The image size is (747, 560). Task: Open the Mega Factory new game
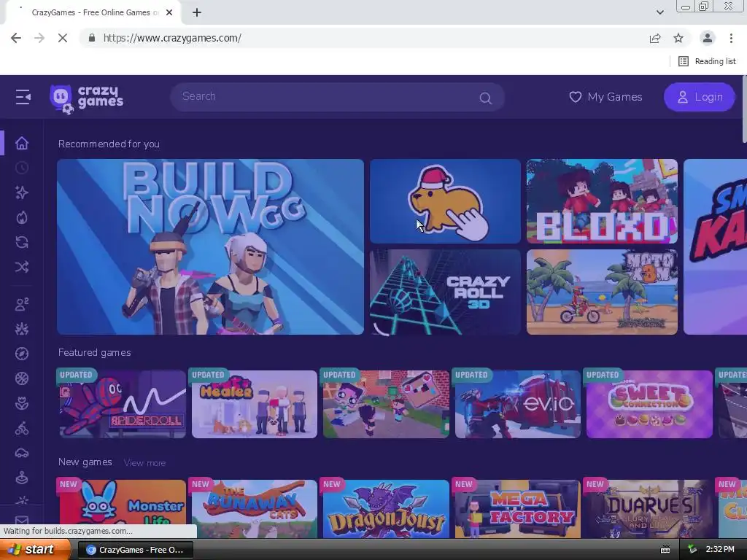tap(517, 508)
